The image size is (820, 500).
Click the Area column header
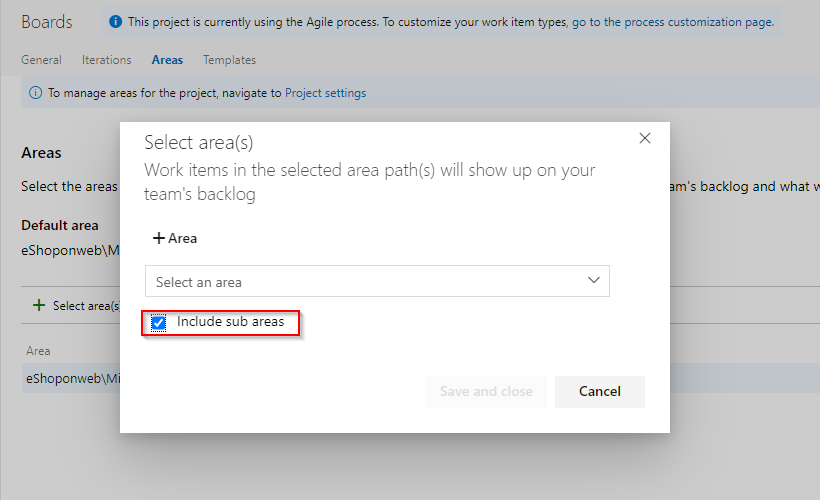point(38,351)
